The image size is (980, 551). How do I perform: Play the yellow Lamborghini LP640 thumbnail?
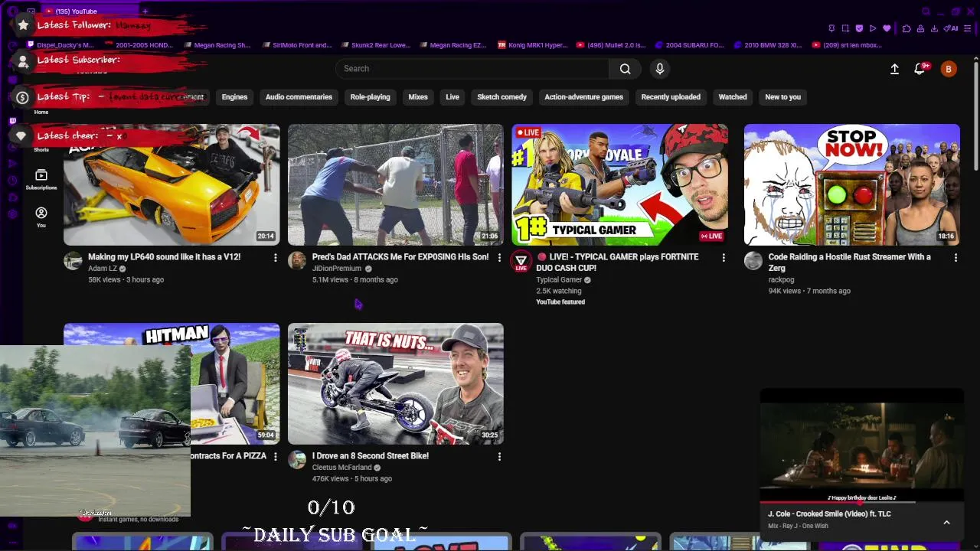(171, 184)
